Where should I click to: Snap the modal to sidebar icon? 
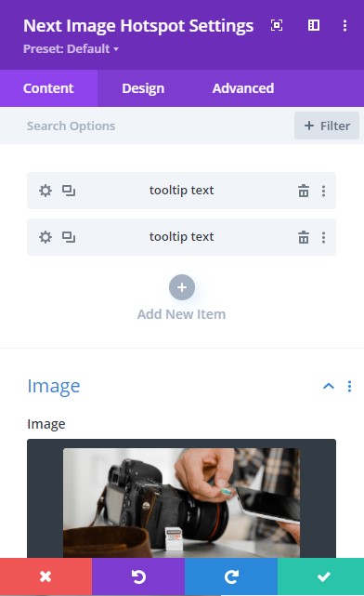[314, 25]
